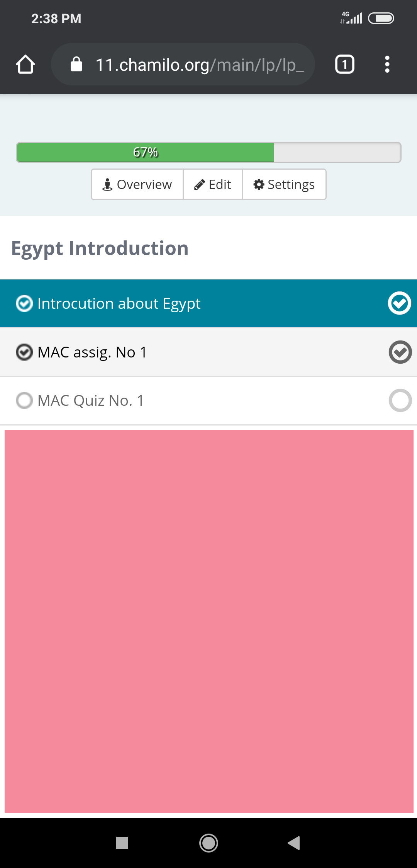Click the completion checkmark beside MAC assig. No 1
This screenshot has width=417, height=868.
coord(400,352)
